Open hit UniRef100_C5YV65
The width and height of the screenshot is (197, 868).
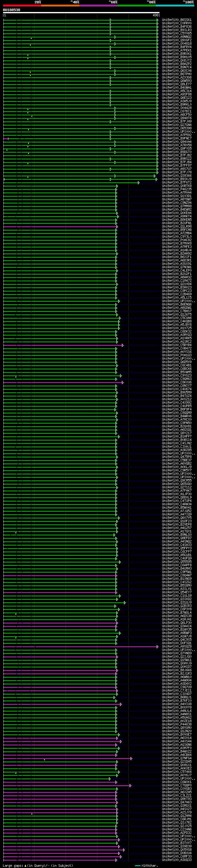click(176, 33)
